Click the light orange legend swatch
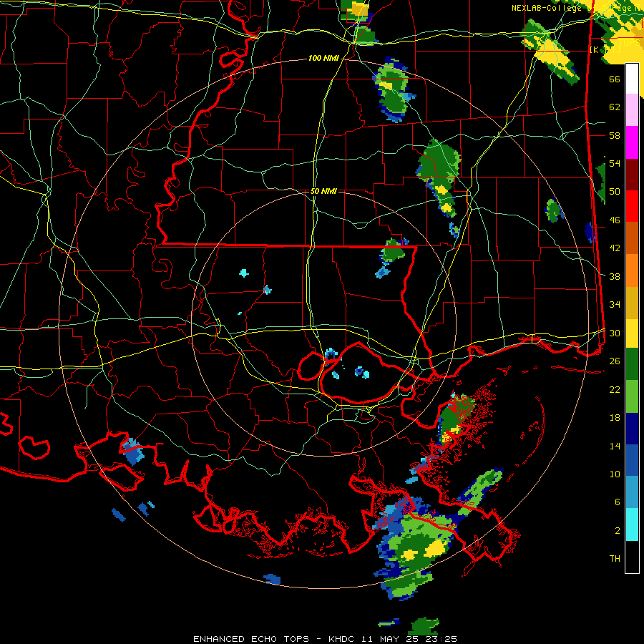Screen dimensions: 644x644 click(x=632, y=270)
